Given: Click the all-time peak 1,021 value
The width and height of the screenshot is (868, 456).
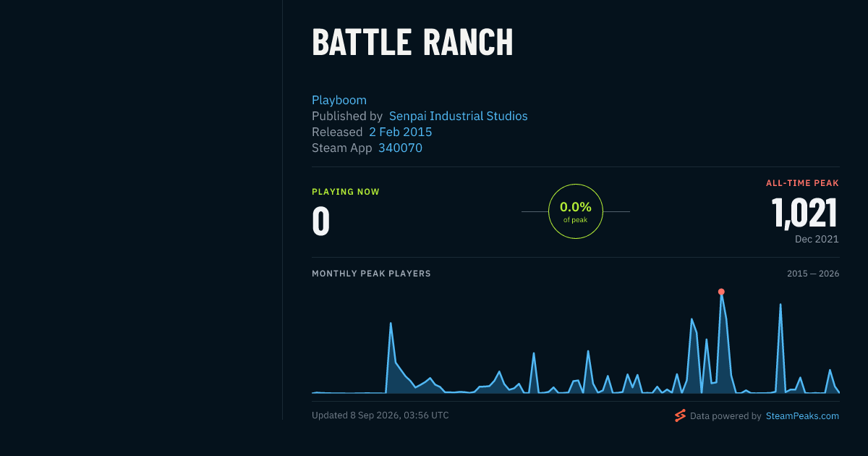Looking at the screenshot, I should (805, 214).
